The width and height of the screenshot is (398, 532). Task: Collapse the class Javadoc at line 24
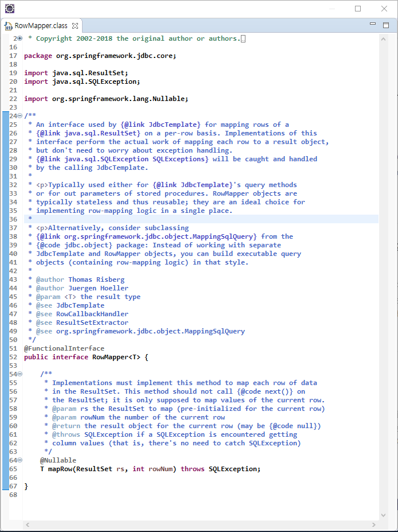pos(19,116)
